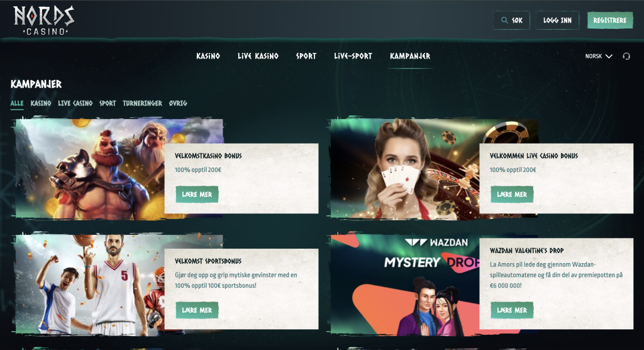Screen dimensions: 644x350
Task: Click the Søk search button
Action: 511,20
